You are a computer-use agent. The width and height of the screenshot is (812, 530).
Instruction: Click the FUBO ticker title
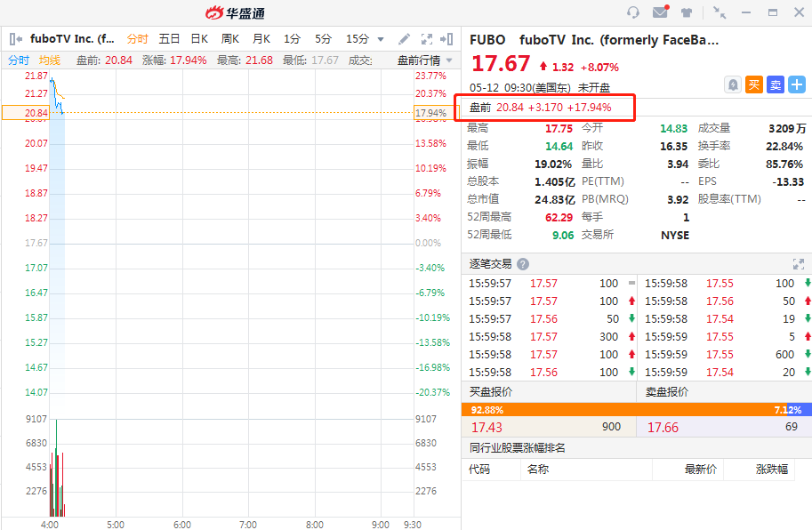point(487,40)
